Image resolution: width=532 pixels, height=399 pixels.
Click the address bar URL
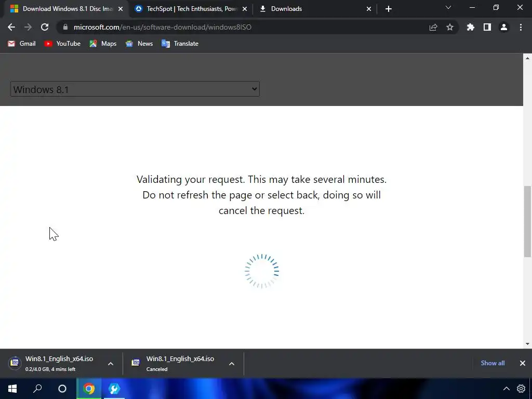tap(162, 27)
